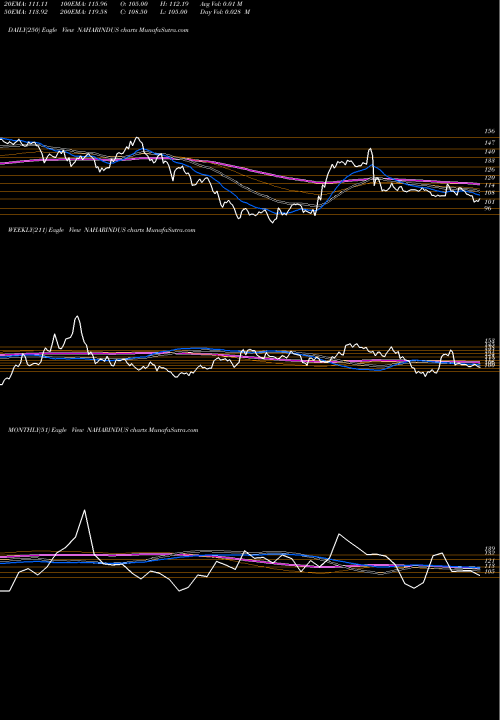Click the 'Avg Vol' reading
This screenshot has height=720, width=500.
pyautogui.click(x=221, y=4)
